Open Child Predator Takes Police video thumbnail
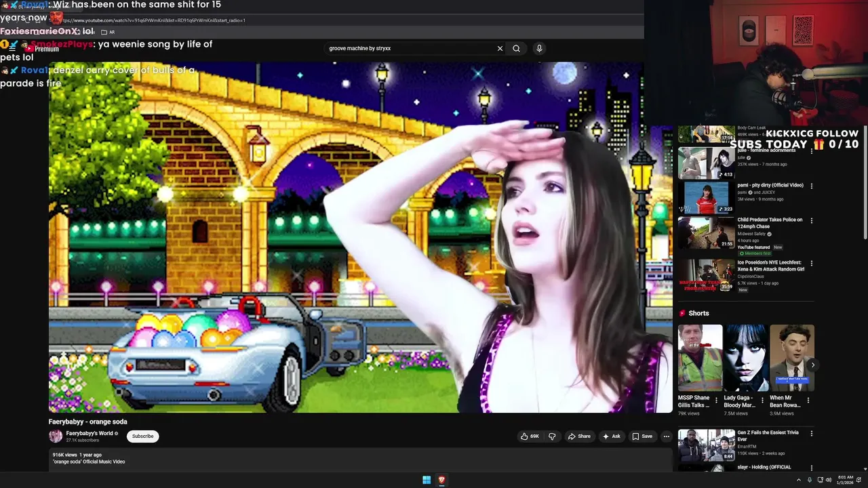Viewport: 868px width, 488px height. pos(706,232)
